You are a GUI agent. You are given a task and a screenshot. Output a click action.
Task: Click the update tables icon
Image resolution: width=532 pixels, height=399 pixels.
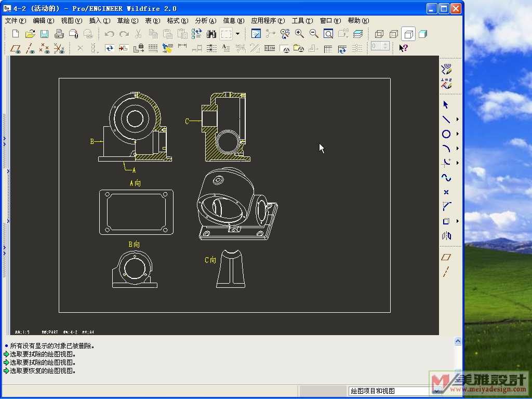tap(342, 48)
